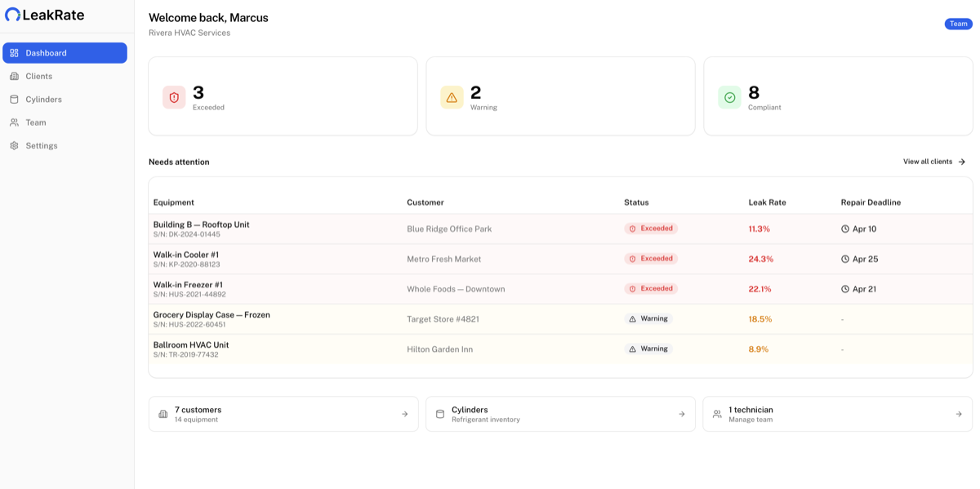The width and height of the screenshot is (980, 489).
Task: Open View all clients
Action: pyautogui.click(x=929, y=162)
